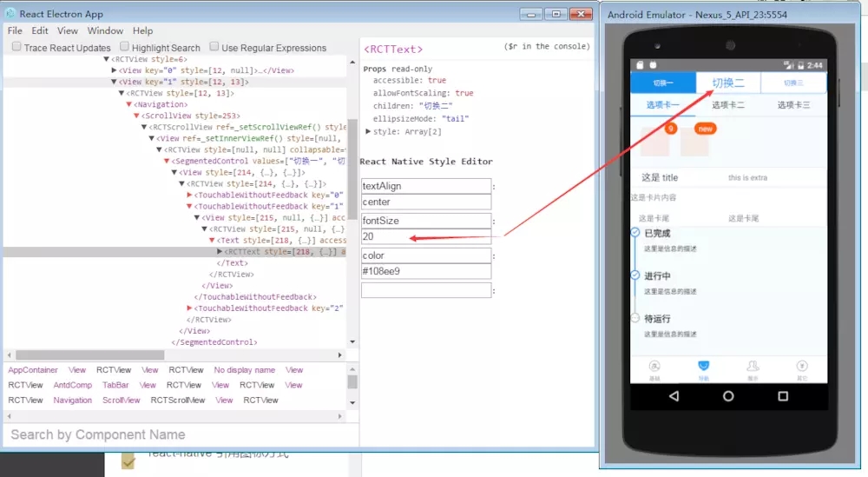Switch to 切换三 segment in emulator
Screen dimensions: 868x477
click(x=793, y=83)
